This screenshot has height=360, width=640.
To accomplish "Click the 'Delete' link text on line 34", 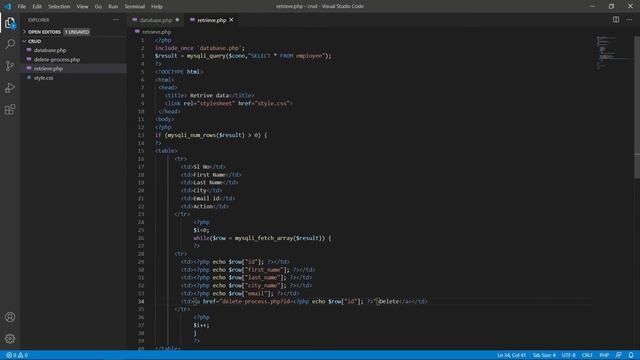I will click(x=389, y=301).
